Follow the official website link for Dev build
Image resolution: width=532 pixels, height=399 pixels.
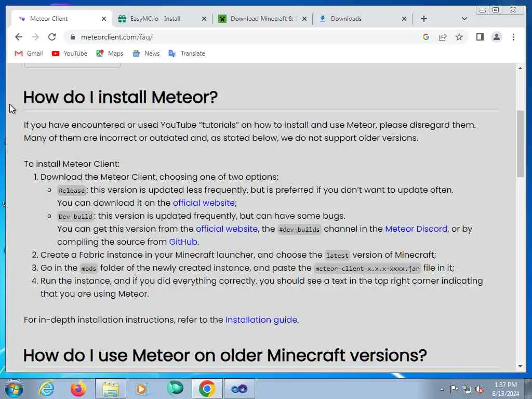227,229
